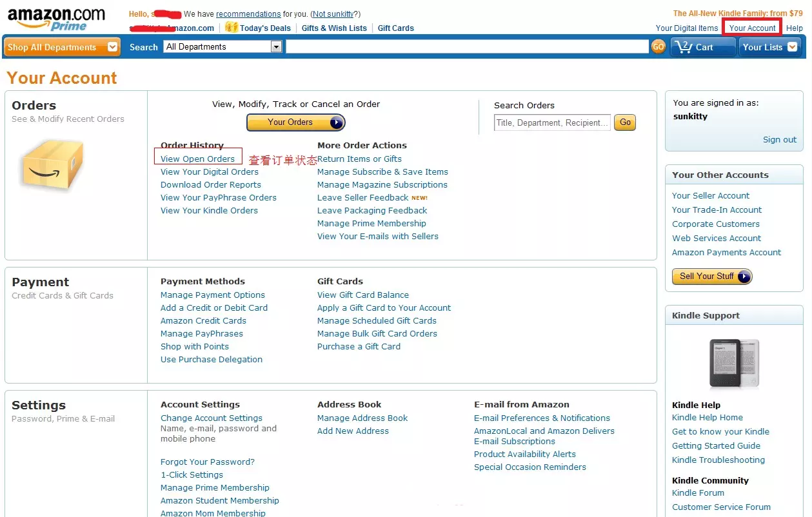Open E-mail Preferences & Notifications
Viewport: 812px width, 517px height.
542,418
